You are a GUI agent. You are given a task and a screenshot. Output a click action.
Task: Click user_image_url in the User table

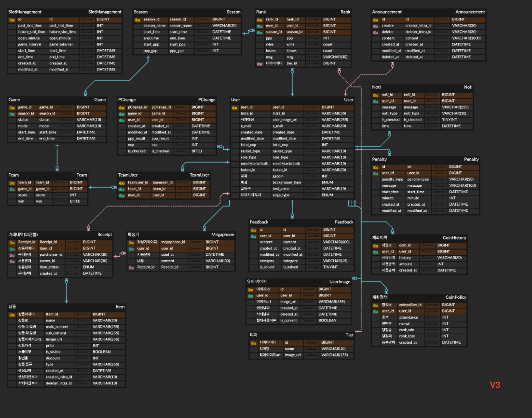pos(285,120)
